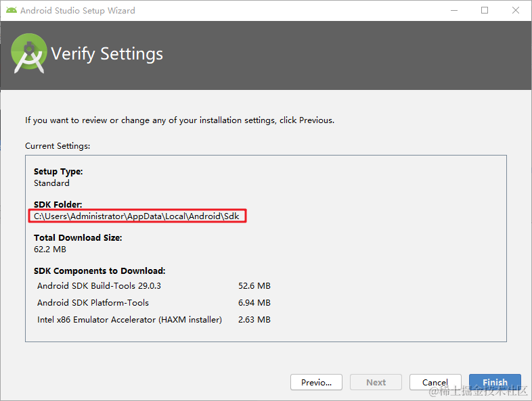Image resolution: width=532 pixels, height=401 pixels.
Task: Maximize the Setup Wizard window
Action: pos(485,11)
